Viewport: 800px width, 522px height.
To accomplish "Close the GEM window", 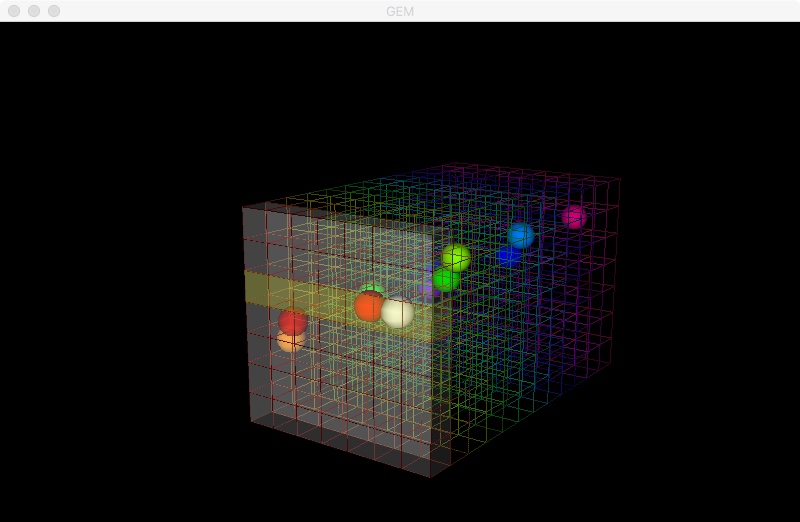I will click(14, 11).
